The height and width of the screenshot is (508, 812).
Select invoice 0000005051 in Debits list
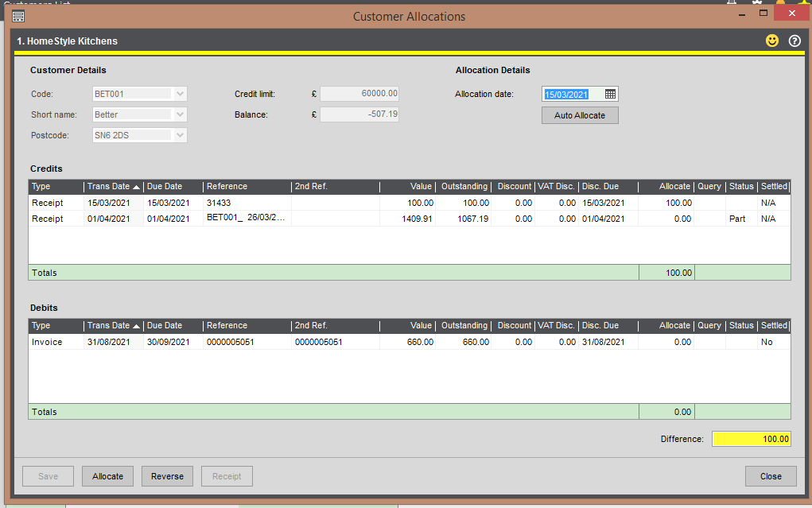pos(230,342)
